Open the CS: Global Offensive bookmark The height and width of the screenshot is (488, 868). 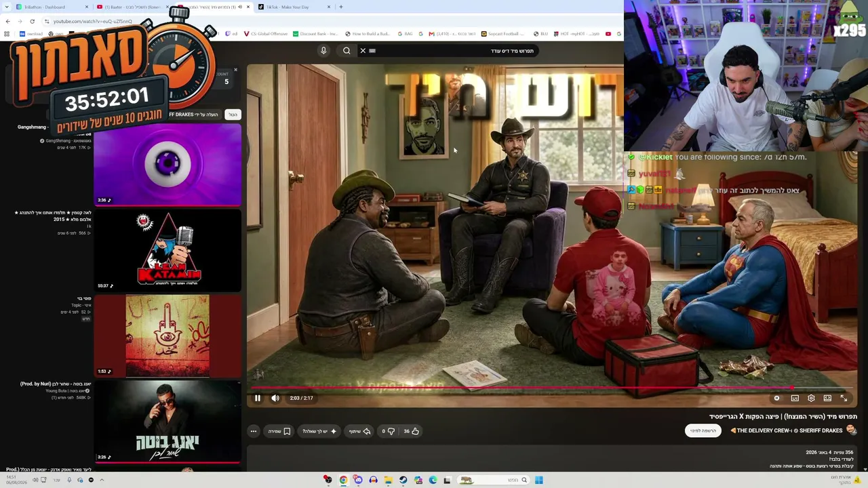(265, 34)
